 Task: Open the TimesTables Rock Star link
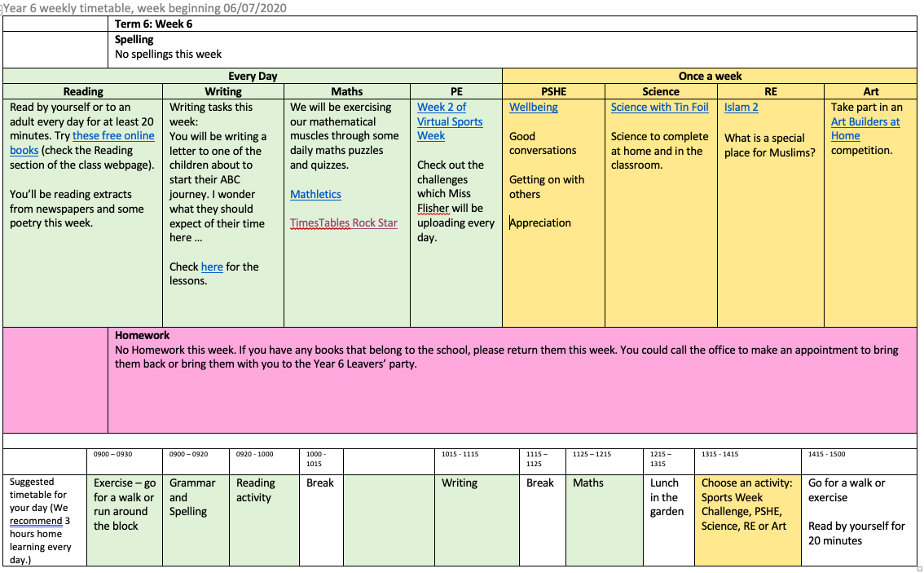[x=344, y=223]
